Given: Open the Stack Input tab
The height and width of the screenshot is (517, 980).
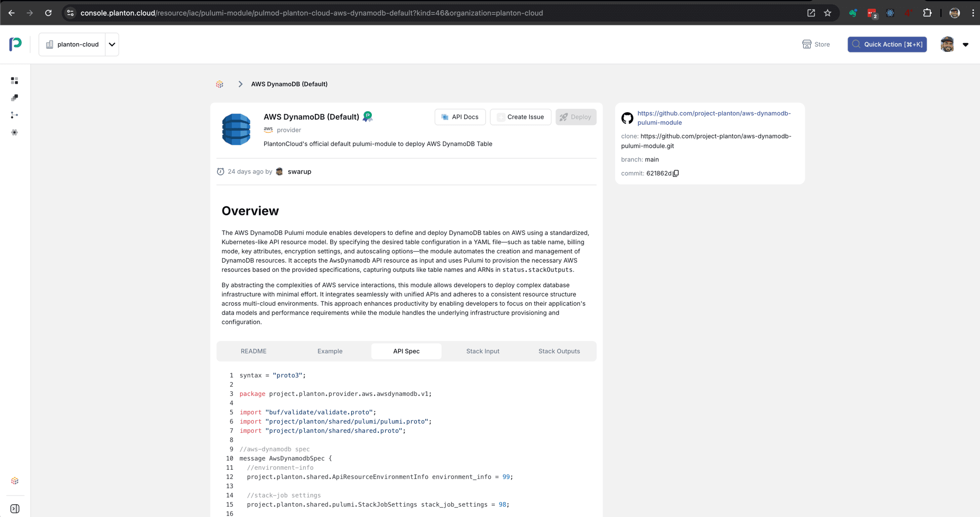Looking at the screenshot, I should tap(483, 351).
